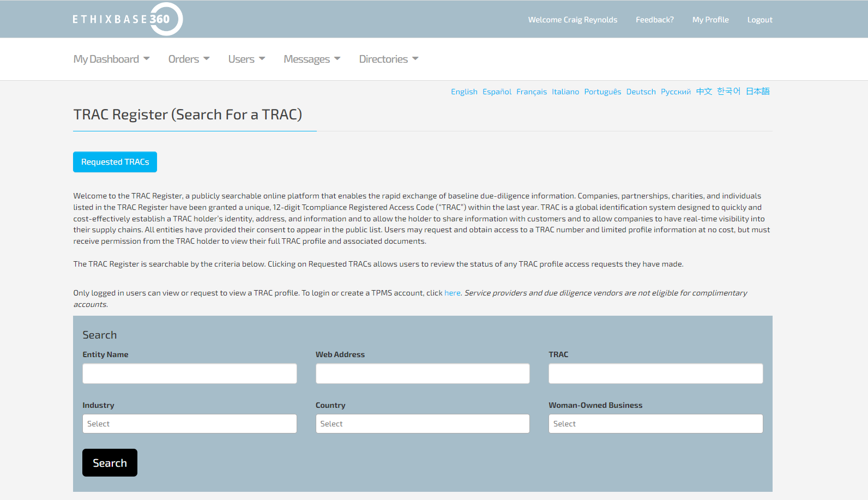Open the Users dropdown menu

(x=246, y=59)
